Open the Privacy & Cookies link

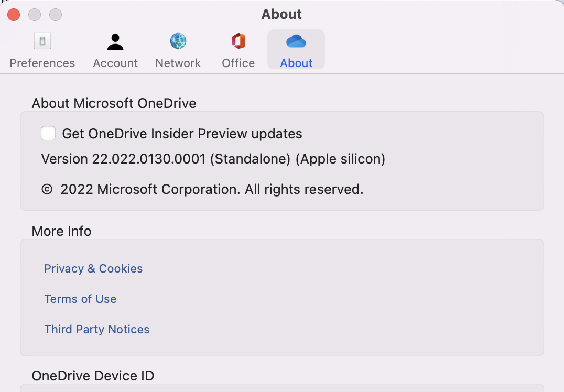[x=93, y=268]
